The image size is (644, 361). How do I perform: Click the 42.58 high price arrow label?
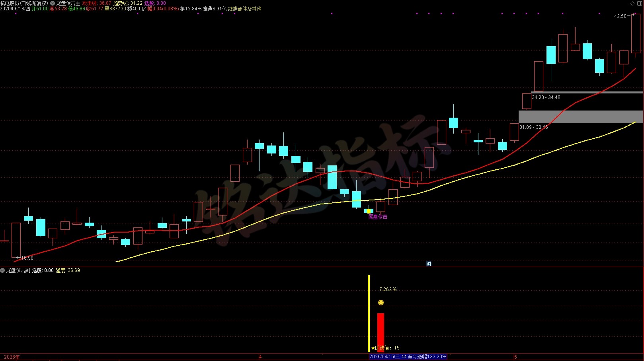click(x=625, y=16)
